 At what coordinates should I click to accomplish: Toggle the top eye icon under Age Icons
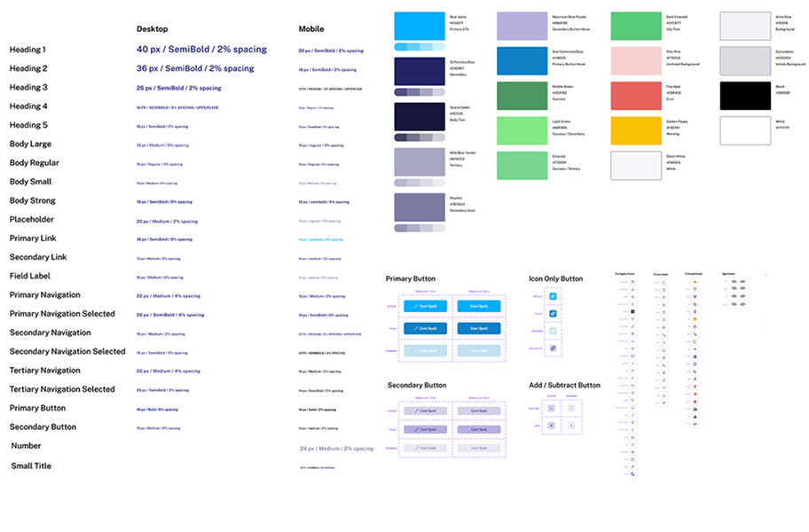click(x=734, y=281)
